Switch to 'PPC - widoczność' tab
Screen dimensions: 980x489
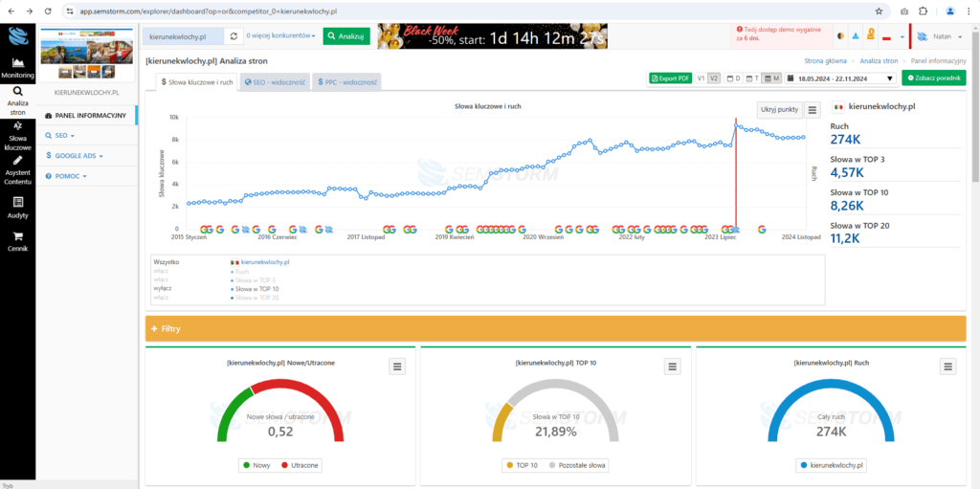(346, 82)
